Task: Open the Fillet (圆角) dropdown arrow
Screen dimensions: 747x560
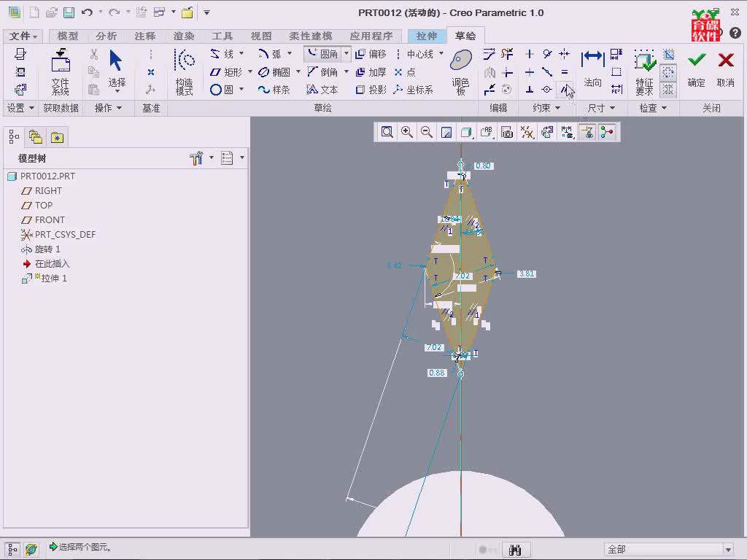Action: point(347,53)
